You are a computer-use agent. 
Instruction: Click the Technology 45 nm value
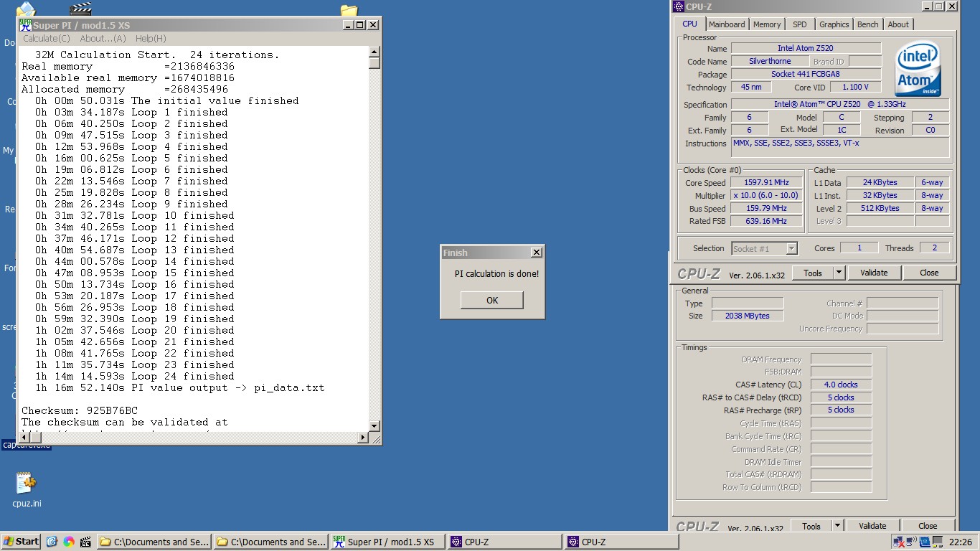pos(751,88)
